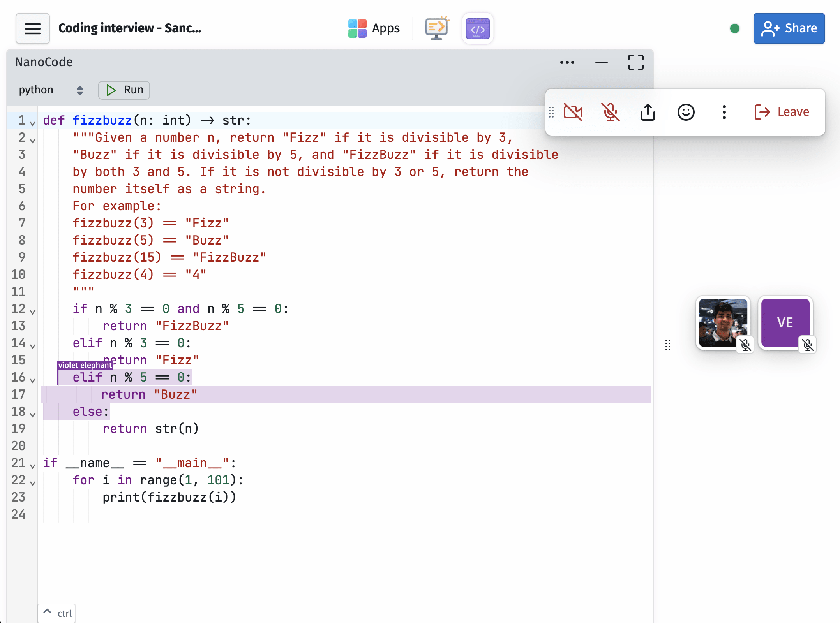Expand the ctrl panel at bottom
Image resolution: width=840 pixels, height=623 pixels.
click(56, 613)
